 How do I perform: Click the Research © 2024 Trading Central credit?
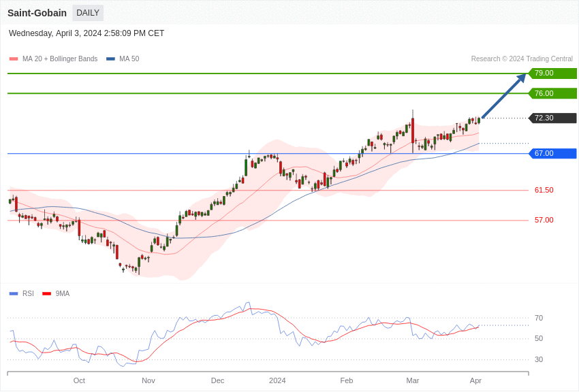click(x=522, y=59)
